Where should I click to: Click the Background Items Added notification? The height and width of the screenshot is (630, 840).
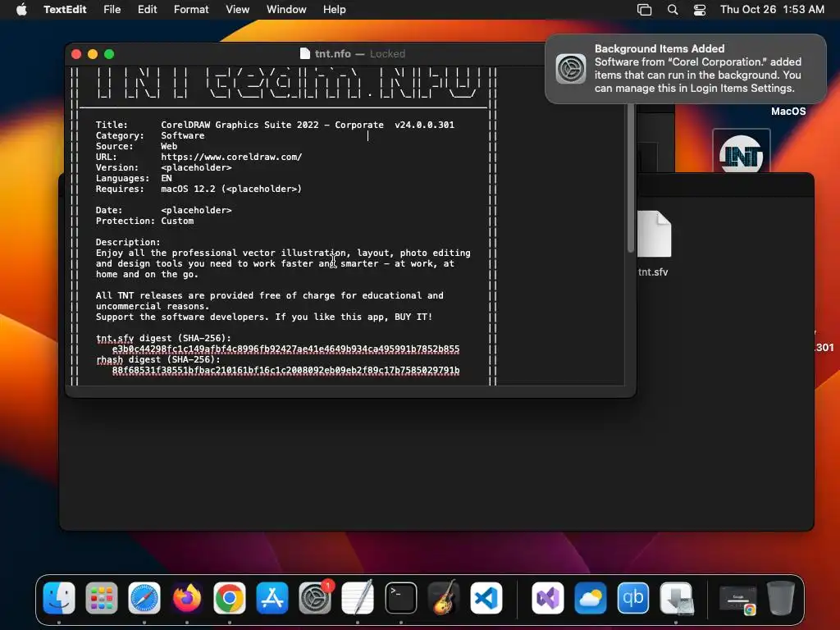click(x=686, y=69)
